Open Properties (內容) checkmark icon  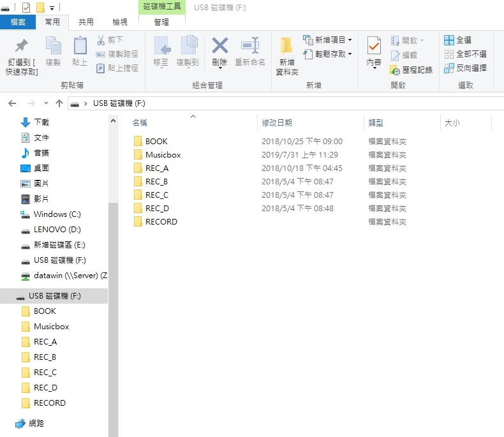click(374, 46)
